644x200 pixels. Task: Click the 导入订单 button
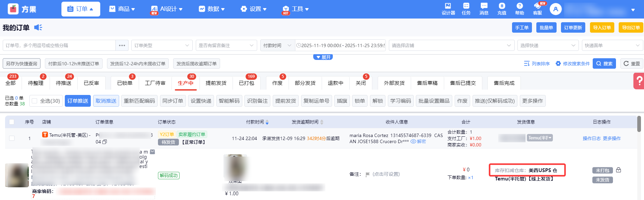point(602,28)
